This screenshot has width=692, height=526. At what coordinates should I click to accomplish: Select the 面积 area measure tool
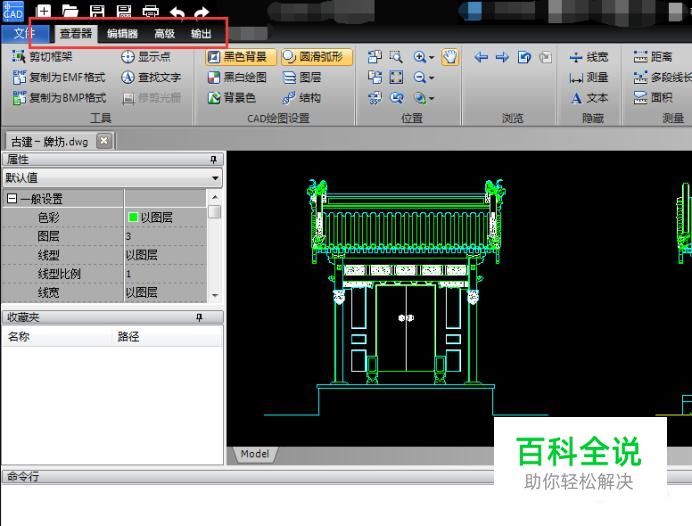pos(653,98)
